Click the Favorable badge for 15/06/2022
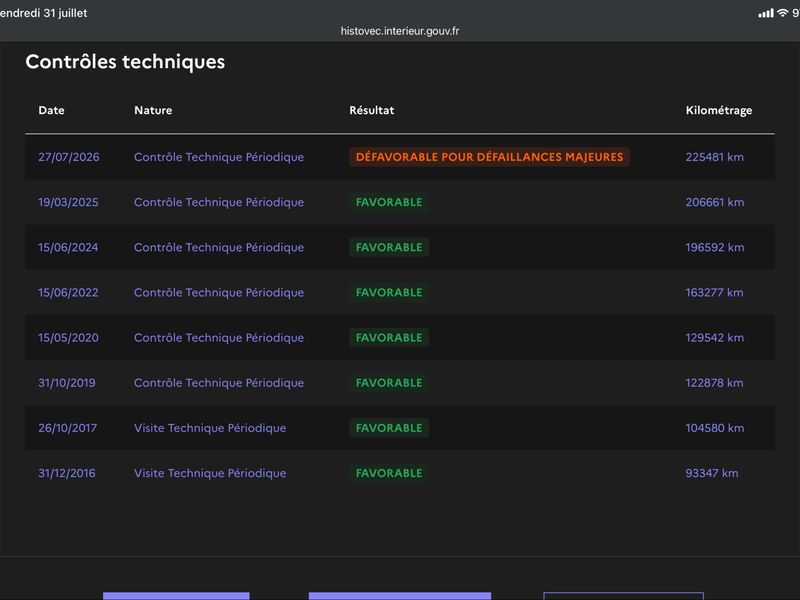Screen dimensions: 800x600 point(389,292)
